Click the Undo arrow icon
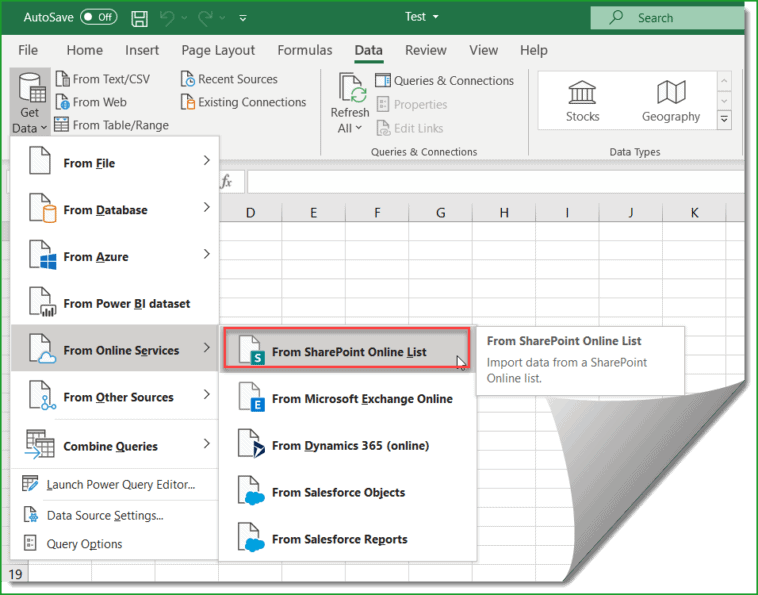 [167, 18]
